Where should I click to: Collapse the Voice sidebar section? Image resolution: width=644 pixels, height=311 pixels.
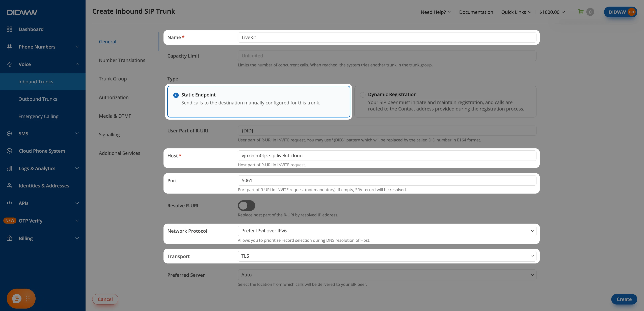(77, 64)
